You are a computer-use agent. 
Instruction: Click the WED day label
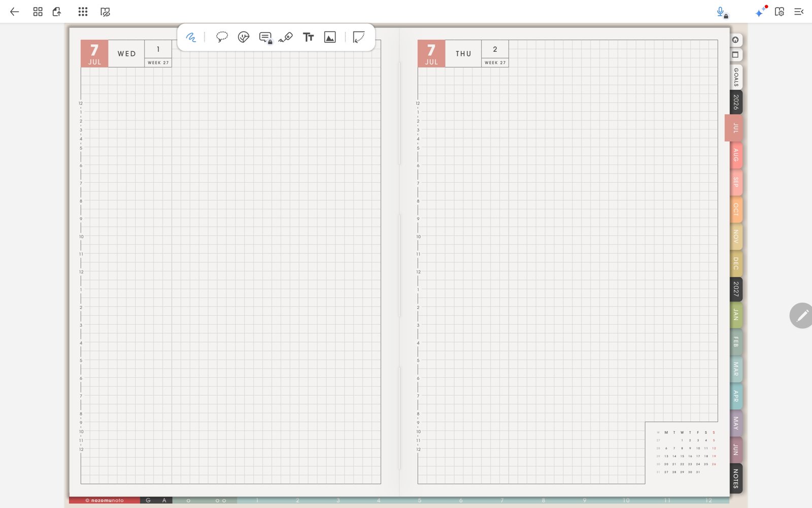coord(127,54)
